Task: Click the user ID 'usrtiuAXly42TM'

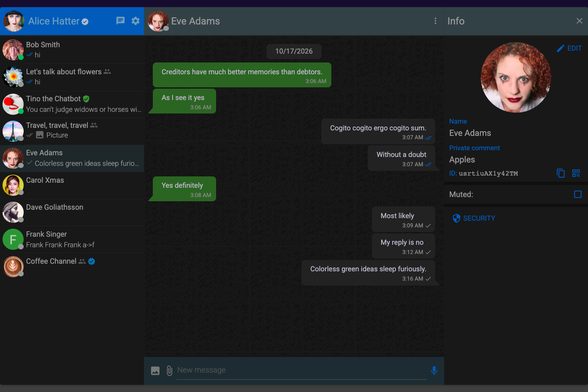Action: (x=488, y=173)
